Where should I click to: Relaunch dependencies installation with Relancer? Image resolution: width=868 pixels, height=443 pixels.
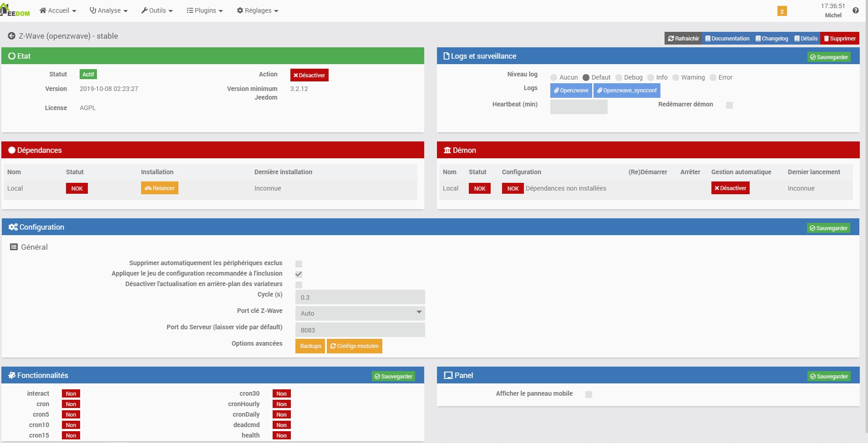[x=160, y=188]
